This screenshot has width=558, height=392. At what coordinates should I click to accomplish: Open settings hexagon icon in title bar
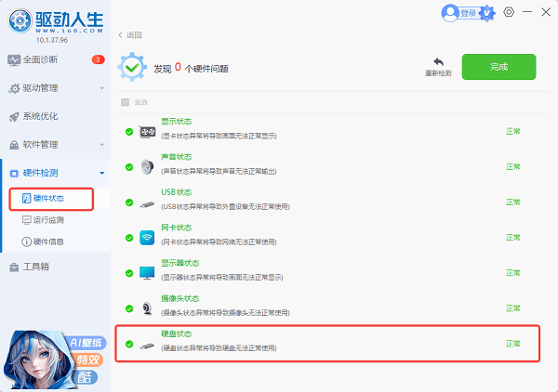pos(509,12)
